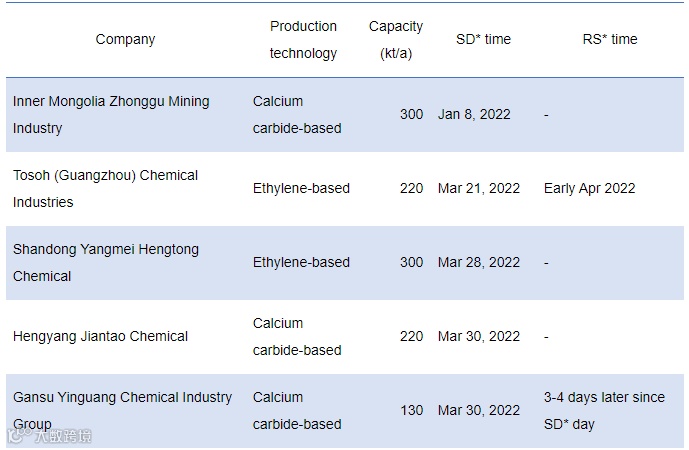
Task: Select Hengyang Jiantao Chemical cell
Action: [x=100, y=337]
